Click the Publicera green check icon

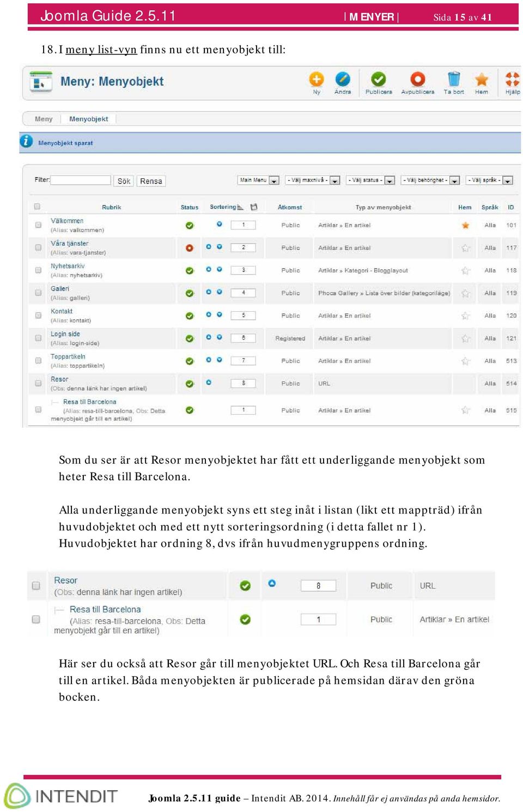pyautogui.click(x=379, y=80)
